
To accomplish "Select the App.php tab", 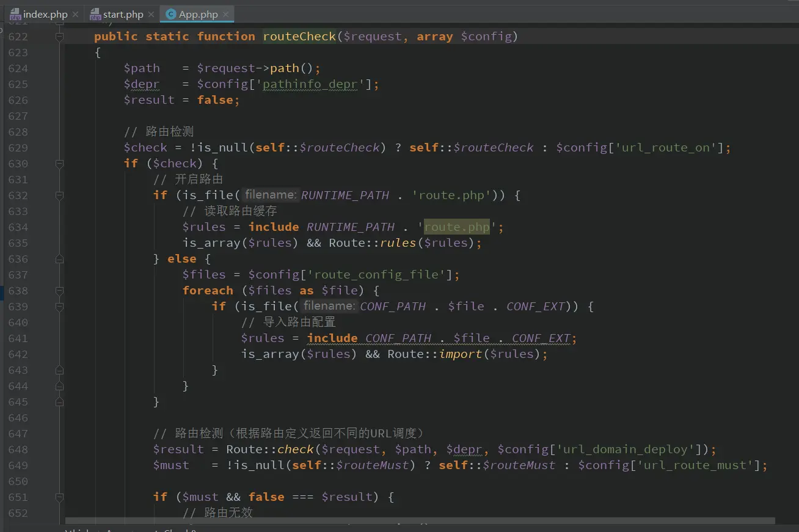I will [x=197, y=14].
